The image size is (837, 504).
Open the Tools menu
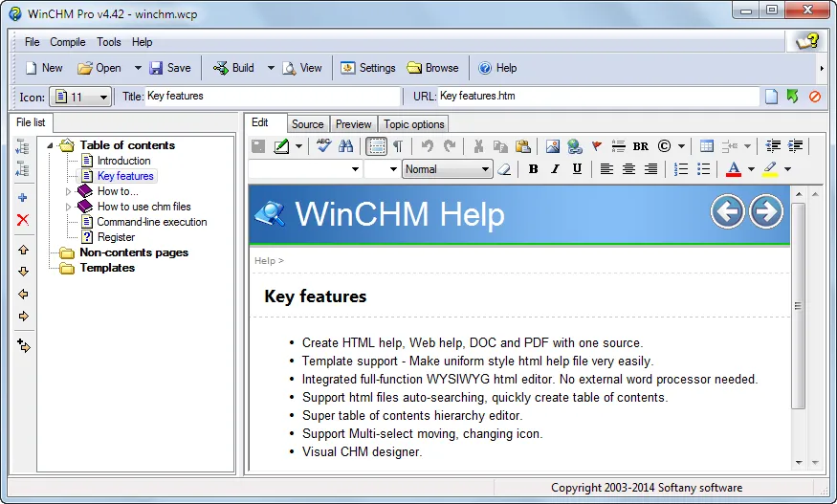[108, 42]
